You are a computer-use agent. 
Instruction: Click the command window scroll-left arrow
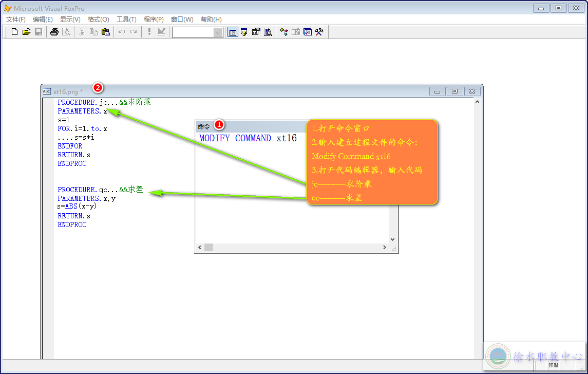[x=200, y=248]
